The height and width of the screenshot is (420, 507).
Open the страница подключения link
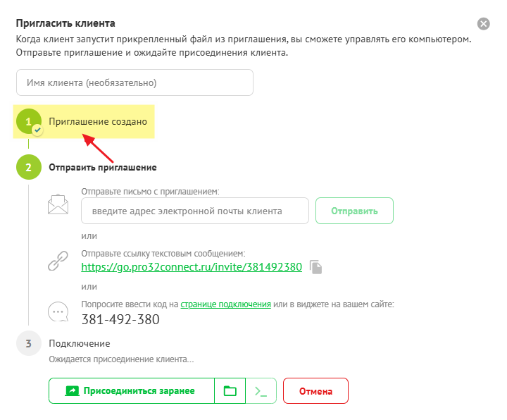coord(225,304)
